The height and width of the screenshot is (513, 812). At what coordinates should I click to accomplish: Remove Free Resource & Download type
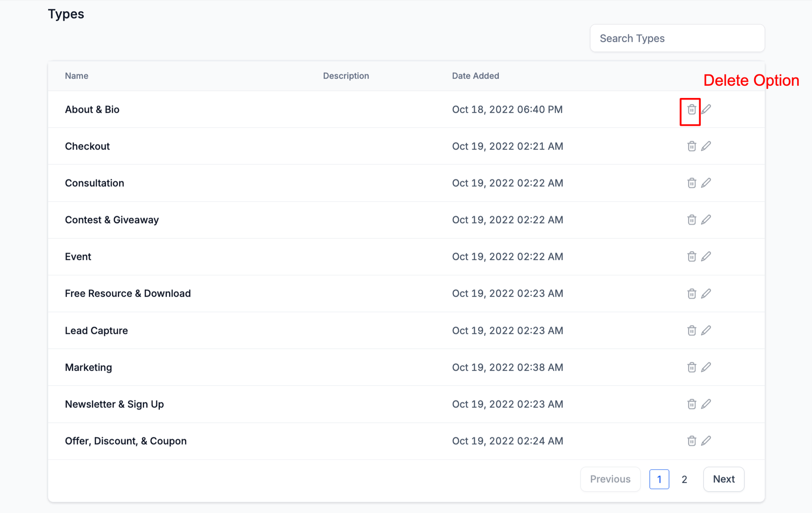(x=691, y=294)
